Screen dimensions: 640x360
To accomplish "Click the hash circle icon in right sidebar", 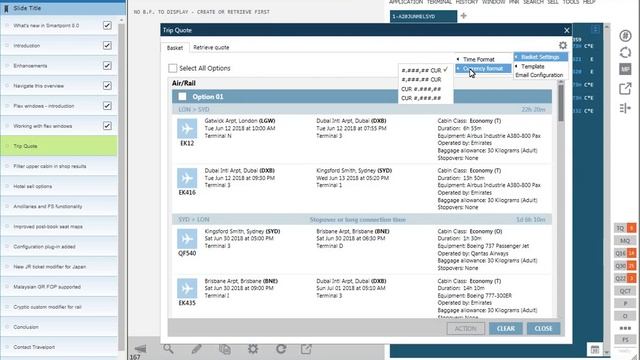I will (x=625, y=36).
